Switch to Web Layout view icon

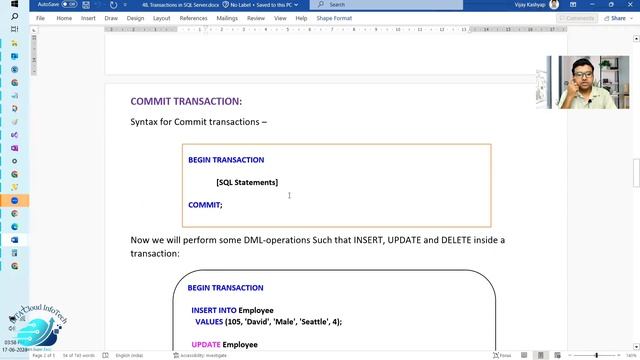click(557, 356)
